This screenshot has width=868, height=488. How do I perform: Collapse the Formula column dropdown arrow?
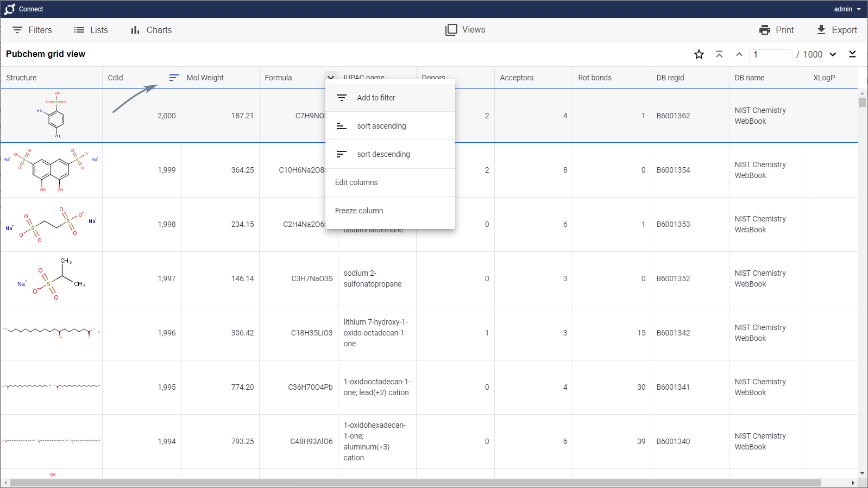tap(331, 78)
